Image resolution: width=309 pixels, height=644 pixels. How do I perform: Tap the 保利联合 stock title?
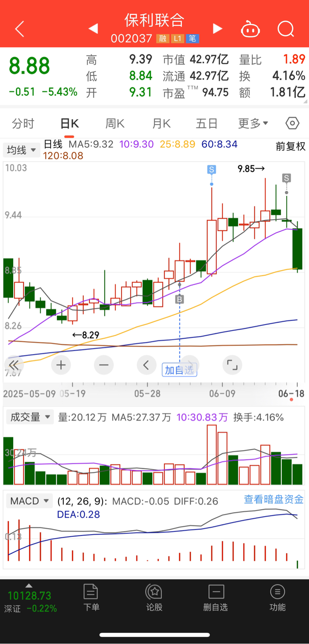point(154,20)
